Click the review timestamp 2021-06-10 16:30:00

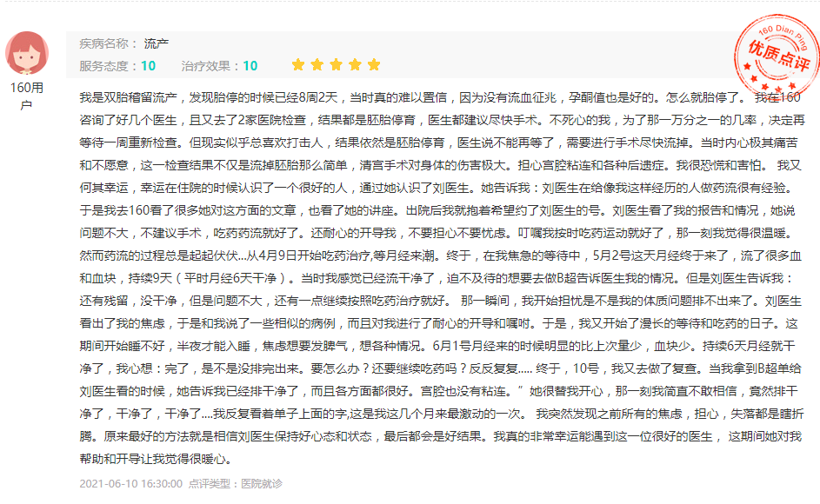130,484
